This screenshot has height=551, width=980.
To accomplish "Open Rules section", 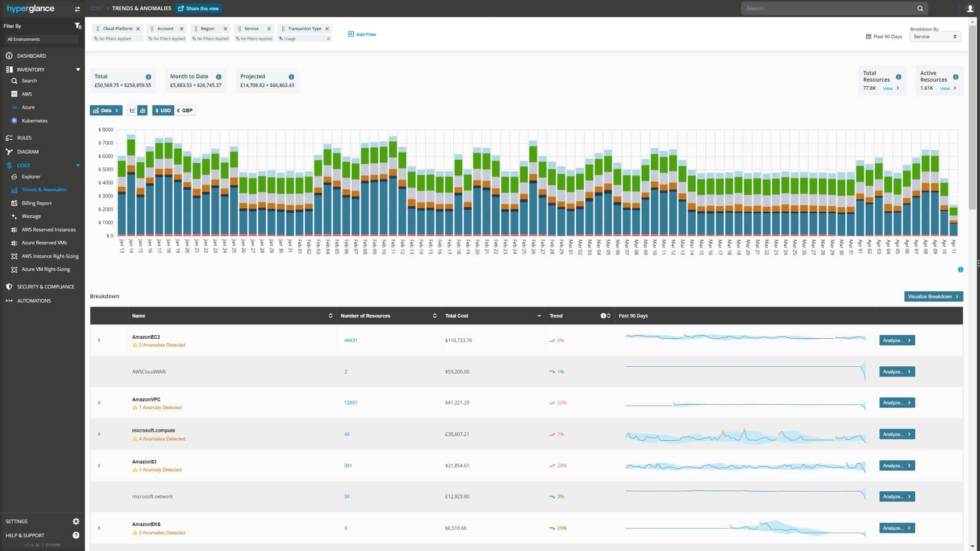I will coord(24,138).
